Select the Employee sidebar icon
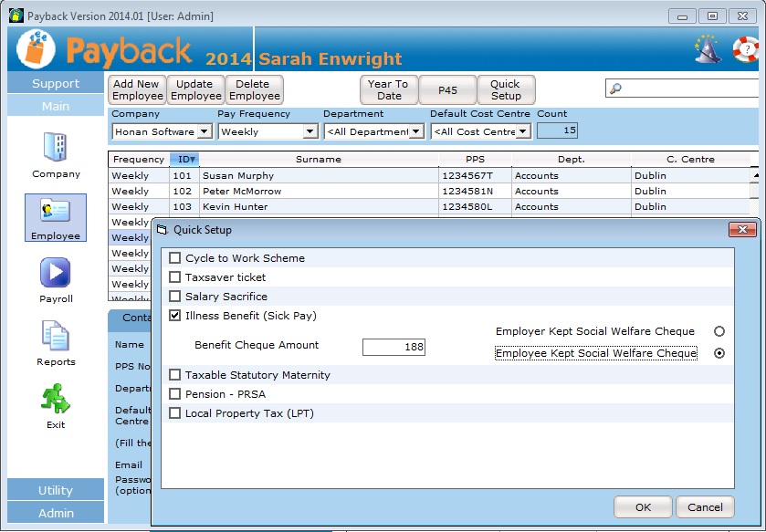Image resolution: width=766 pixels, height=532 pixels. (x=56, y=213)
